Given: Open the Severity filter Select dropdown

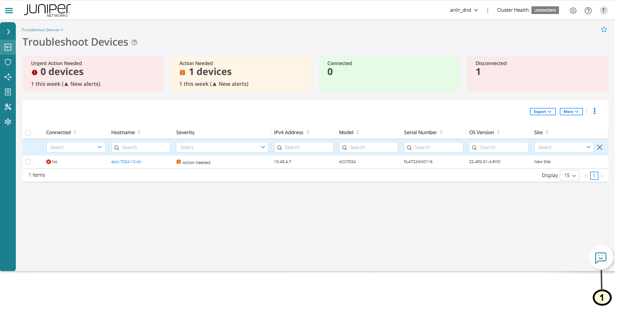Looking at the screenshot, I should (222, 147).
